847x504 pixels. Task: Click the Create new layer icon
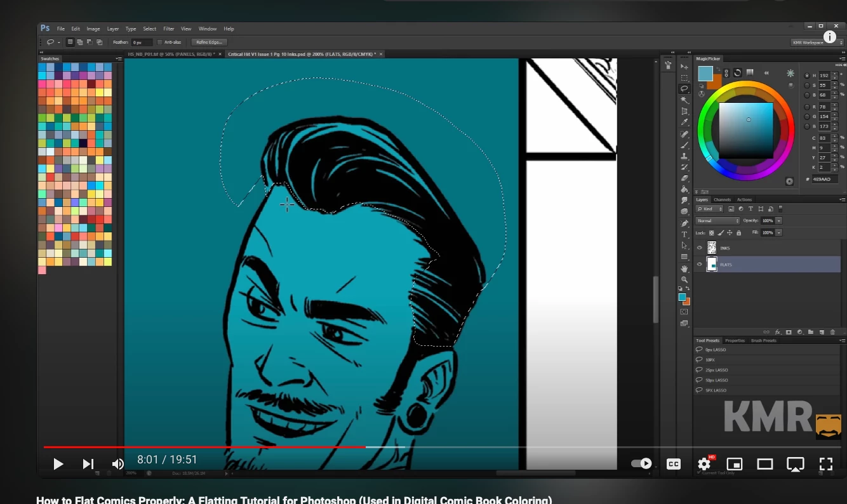coord(822,332)
